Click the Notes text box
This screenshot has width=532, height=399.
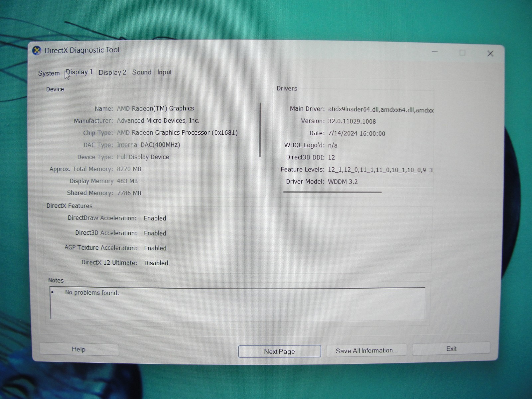[238, 303]
